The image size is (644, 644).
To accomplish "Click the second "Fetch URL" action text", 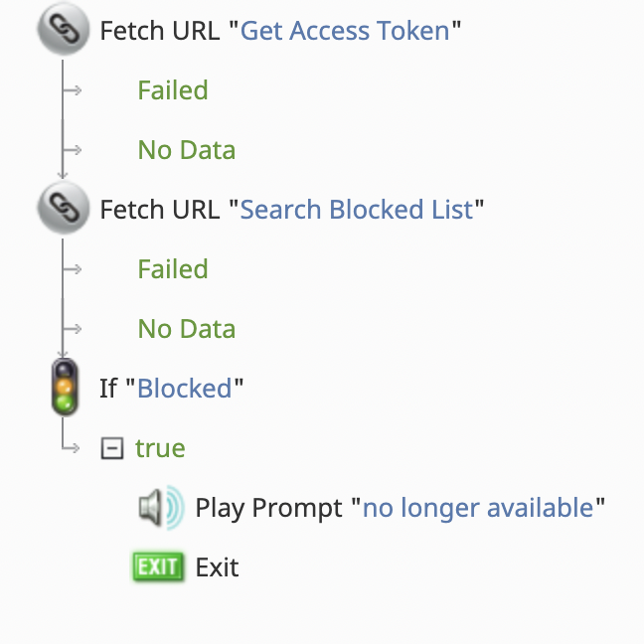I will [x=160, y=210].
